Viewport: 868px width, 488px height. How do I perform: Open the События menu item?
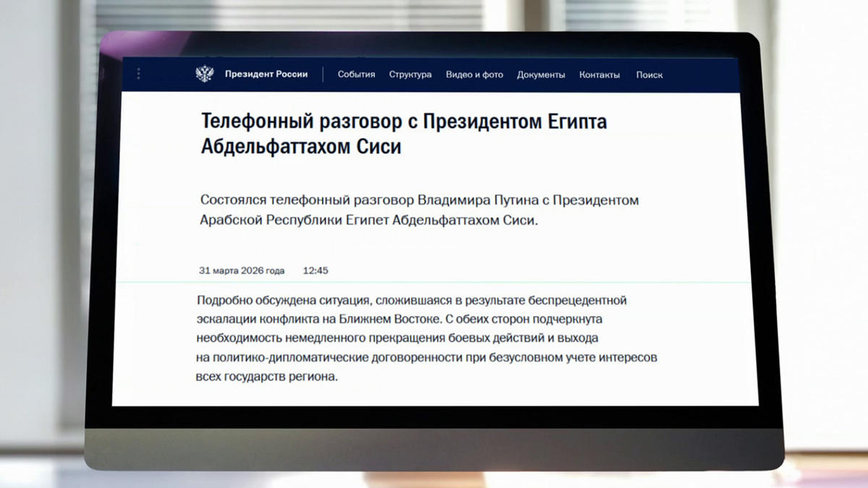(355, 74)
